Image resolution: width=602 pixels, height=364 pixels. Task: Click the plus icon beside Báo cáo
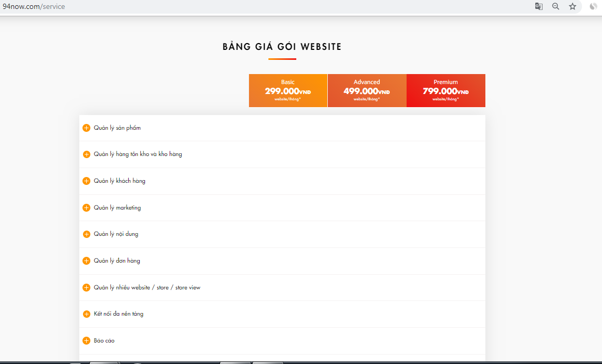[x=87, y=341]
